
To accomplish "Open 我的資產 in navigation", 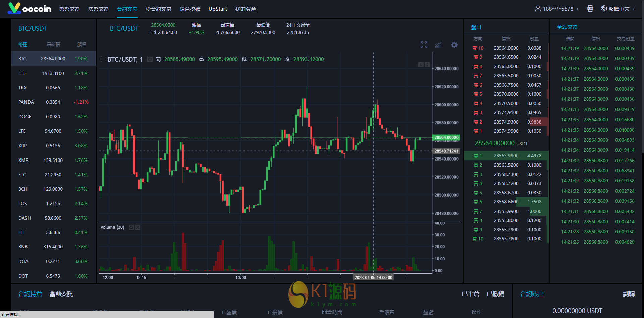I will (246, 9).
